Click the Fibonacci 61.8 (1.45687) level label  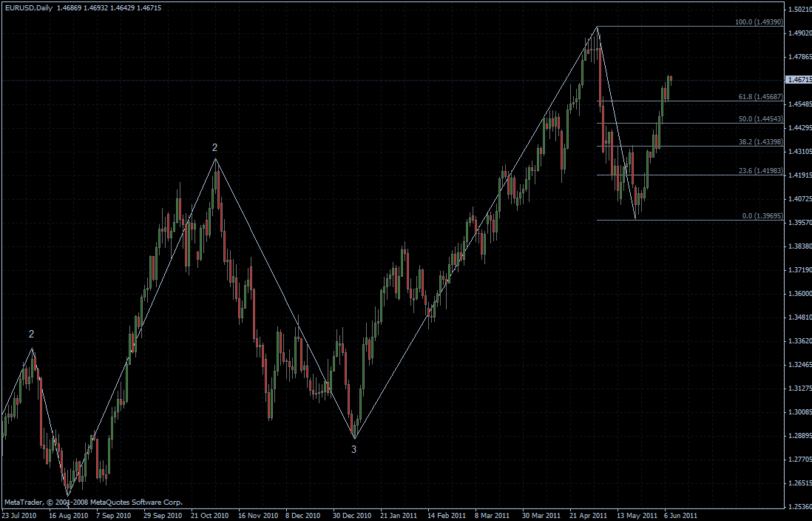[x=761, y=97]
